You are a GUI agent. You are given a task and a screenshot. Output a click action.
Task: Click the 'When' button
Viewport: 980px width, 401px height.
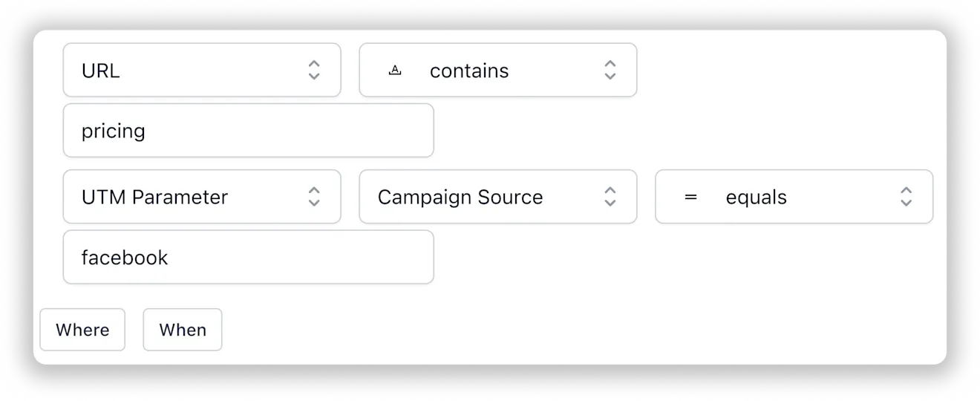click(183, 330)
